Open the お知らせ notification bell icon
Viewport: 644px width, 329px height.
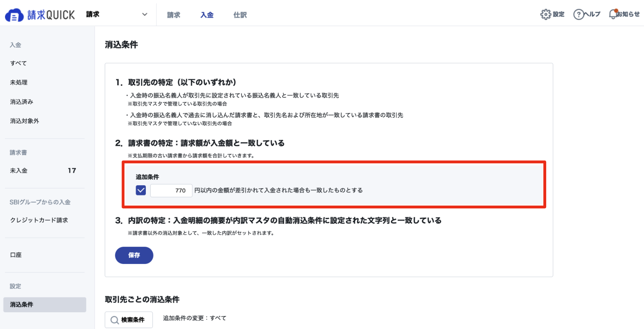pyautogui.click(x=613, y=14)
